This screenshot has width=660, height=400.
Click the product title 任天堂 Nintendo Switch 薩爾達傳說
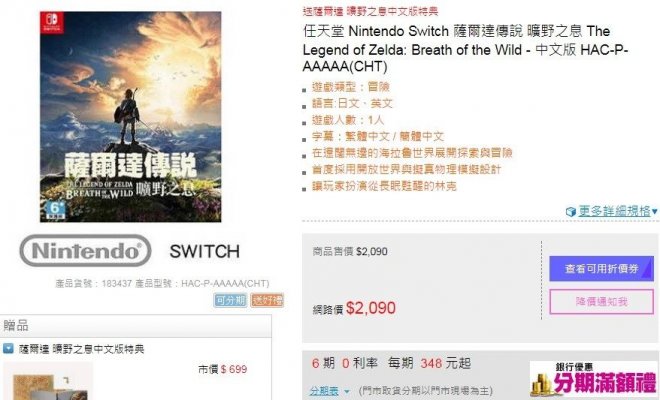pyautogui.click(x=465, y=48)
